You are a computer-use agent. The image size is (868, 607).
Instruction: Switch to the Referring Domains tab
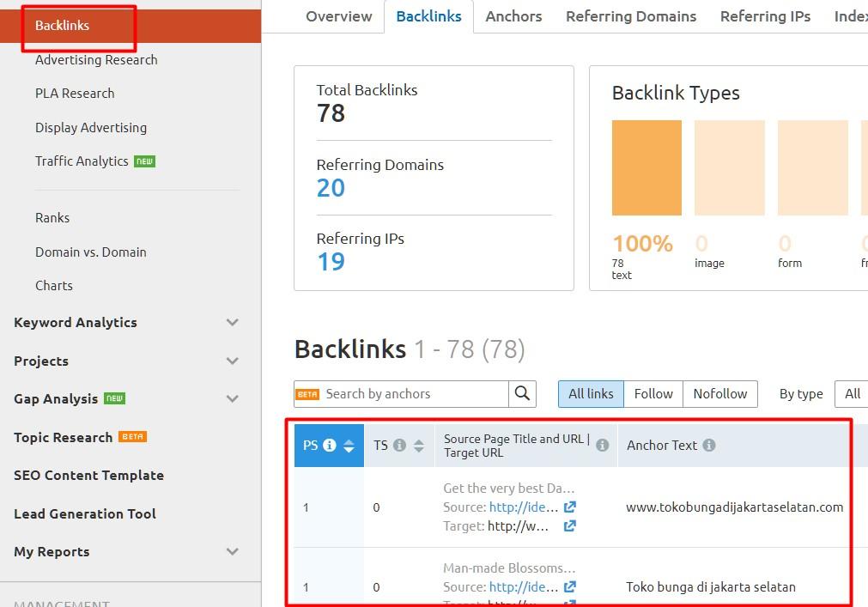tap(631, 16)
